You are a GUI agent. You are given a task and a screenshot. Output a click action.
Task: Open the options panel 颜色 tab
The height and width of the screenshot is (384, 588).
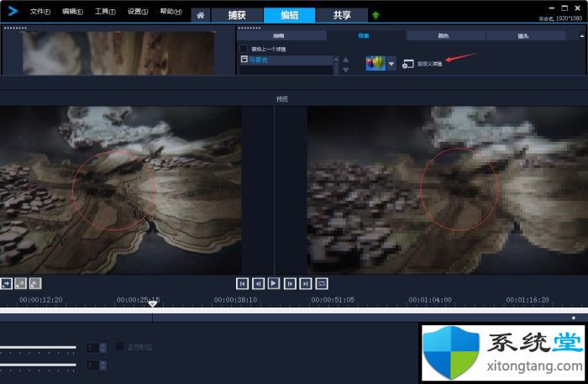(x=444, y=35)
